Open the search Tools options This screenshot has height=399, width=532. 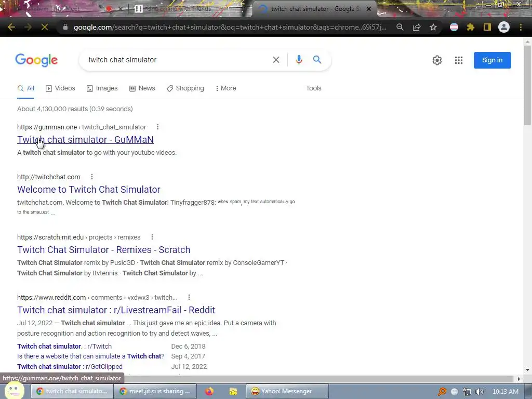pos(313,88)
